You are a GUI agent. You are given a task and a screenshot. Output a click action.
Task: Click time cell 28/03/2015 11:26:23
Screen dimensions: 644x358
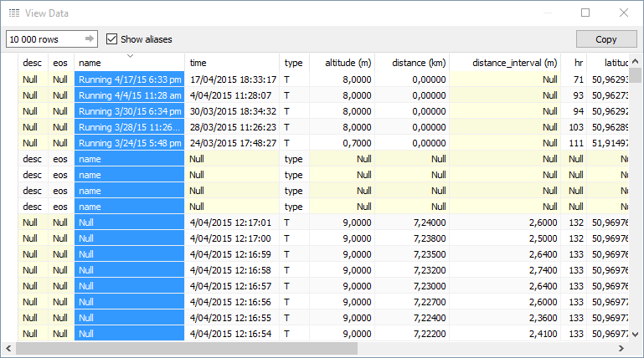click(x=232, y=127)
